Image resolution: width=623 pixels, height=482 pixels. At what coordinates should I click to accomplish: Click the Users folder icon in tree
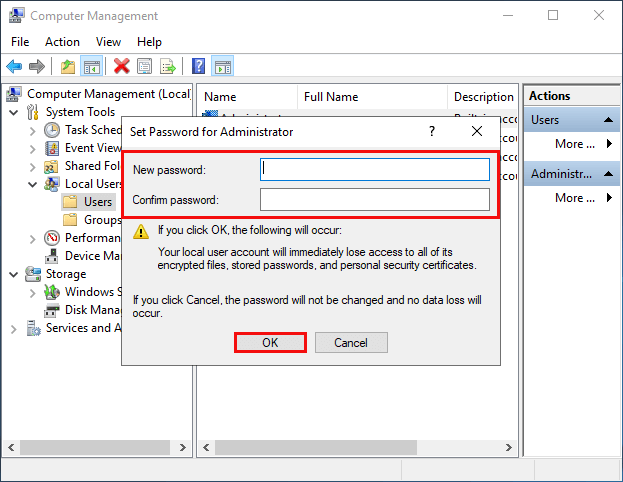click(x=70, y=202)
